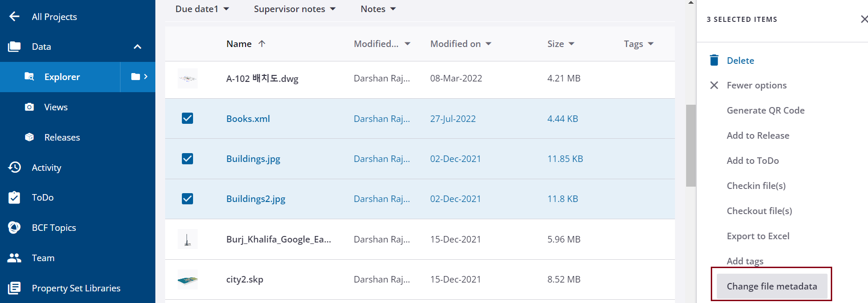This screenshot has height=303, width=868.
Task: Click the Data folder icon in sidebar
Action: pos(14,47)
